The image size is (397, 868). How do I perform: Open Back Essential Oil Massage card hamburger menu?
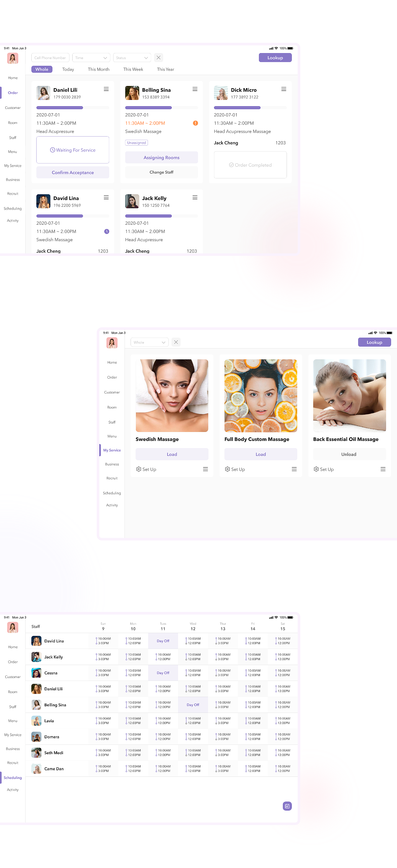click(x=383, y=469)
